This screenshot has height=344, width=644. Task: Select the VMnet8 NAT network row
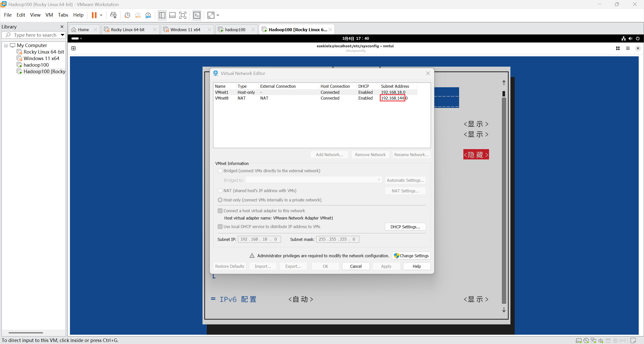click(315, 98)
